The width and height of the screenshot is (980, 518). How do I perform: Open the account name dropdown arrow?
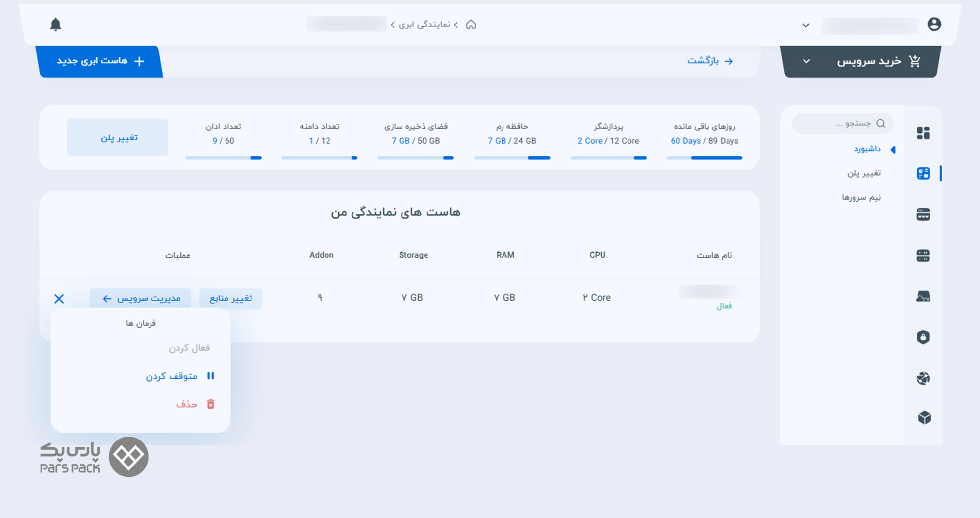(805, 26)
